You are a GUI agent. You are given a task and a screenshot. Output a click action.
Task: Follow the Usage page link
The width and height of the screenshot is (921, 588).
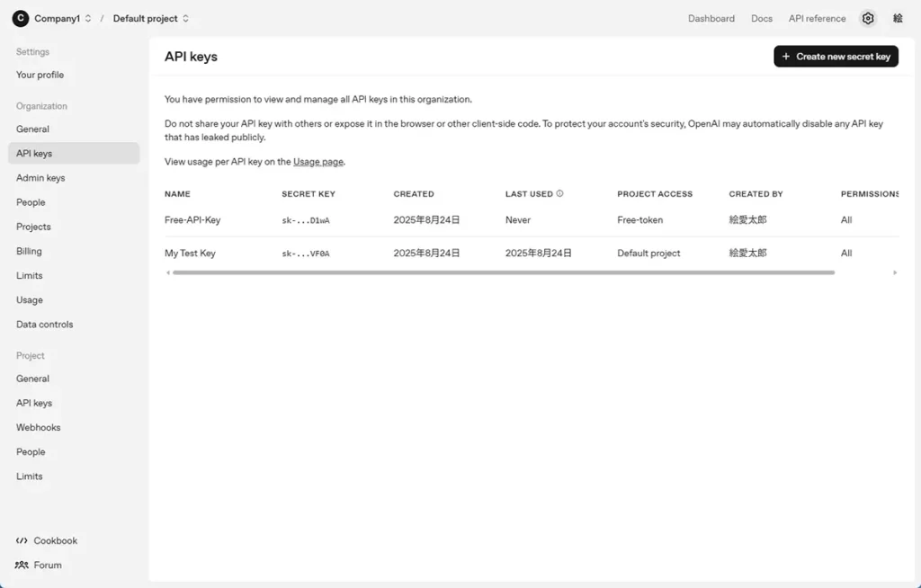point(318,162)
